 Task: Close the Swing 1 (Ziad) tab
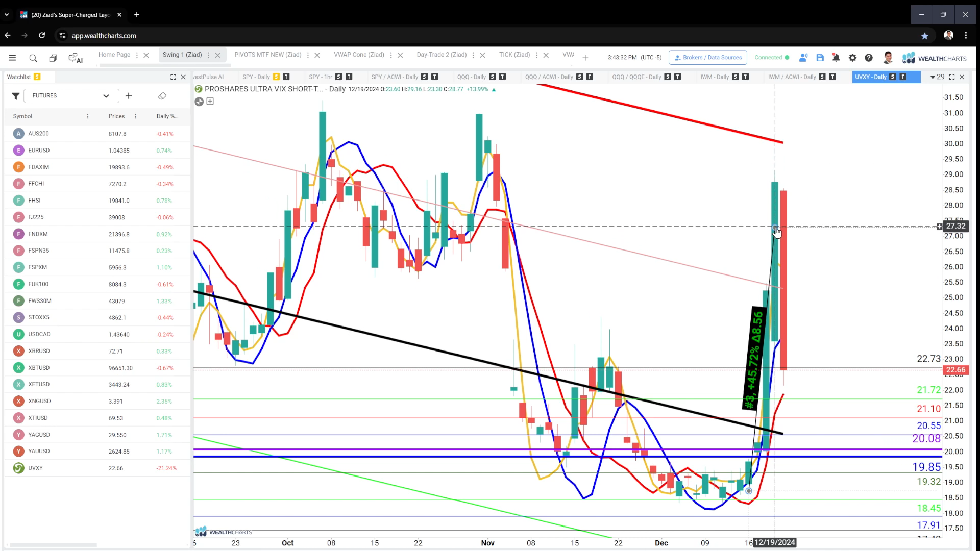click(217, 55)
